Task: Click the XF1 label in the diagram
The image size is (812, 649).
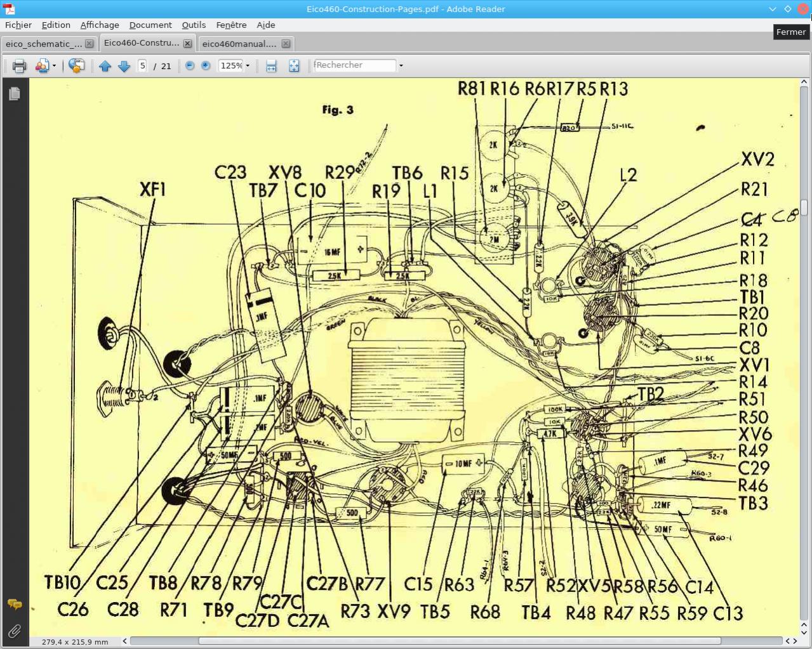Action: point(152,189)
